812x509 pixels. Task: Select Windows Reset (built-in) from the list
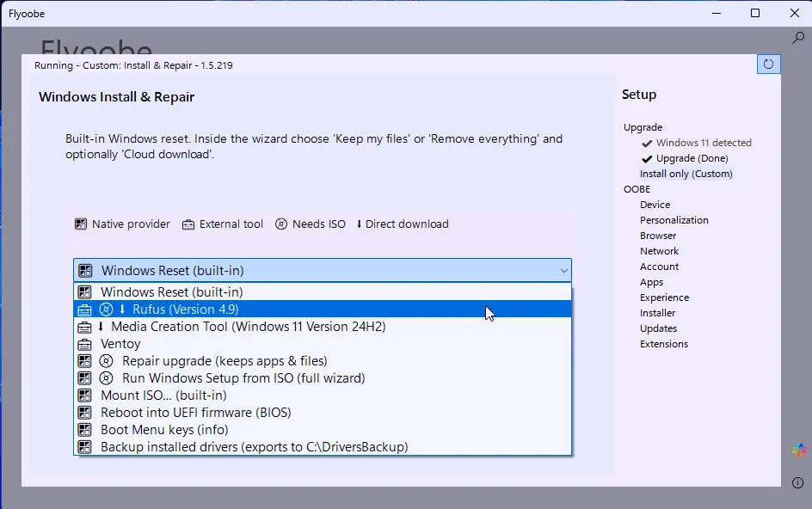pyautogui.click(x=322, y=292)
